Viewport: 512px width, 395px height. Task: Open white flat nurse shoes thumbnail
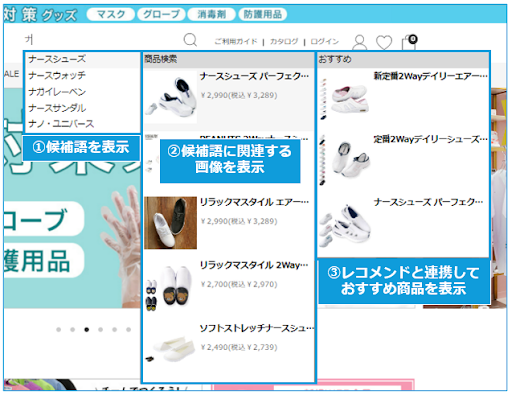click(x=171, y=349)
